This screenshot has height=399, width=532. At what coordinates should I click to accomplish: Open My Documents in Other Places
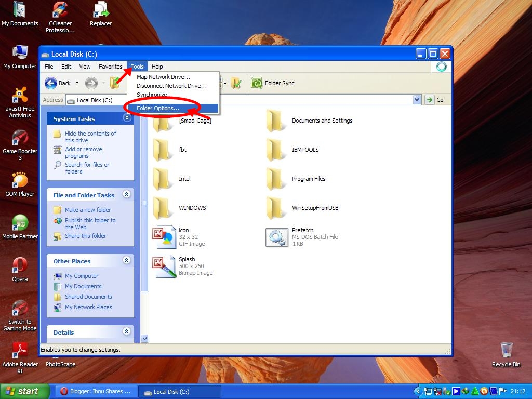[83, 286]
